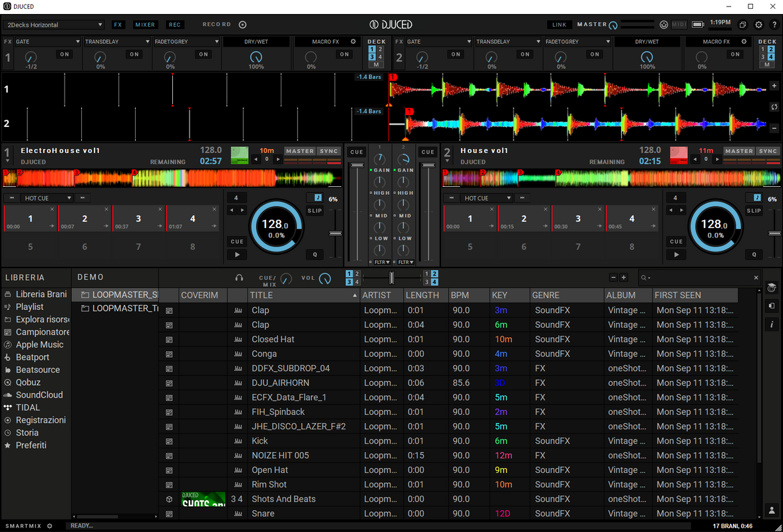Play deck 2 with the play button
Image resolution: width=783 pixels, height=532 pixels.
pyautogui.click(x=676, y=255)
